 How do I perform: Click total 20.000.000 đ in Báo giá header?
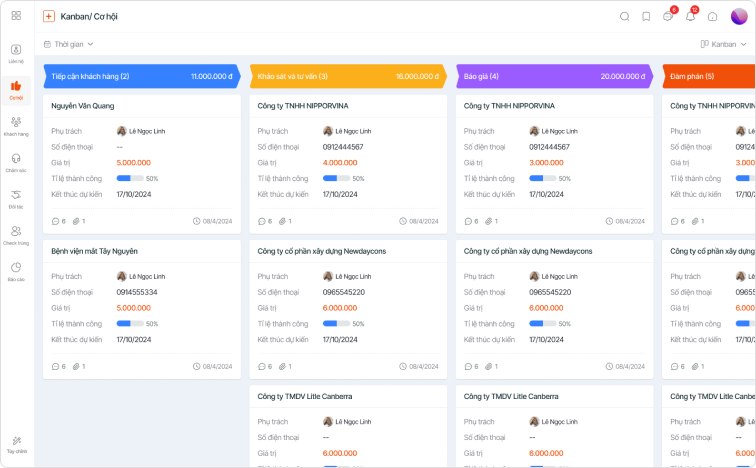(x=623, y=76)
